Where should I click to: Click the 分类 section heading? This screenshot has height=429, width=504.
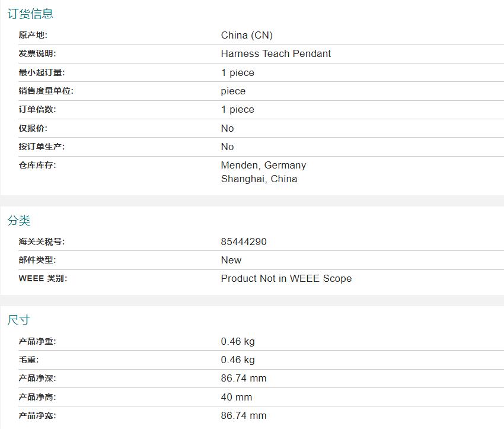(18, 221)
